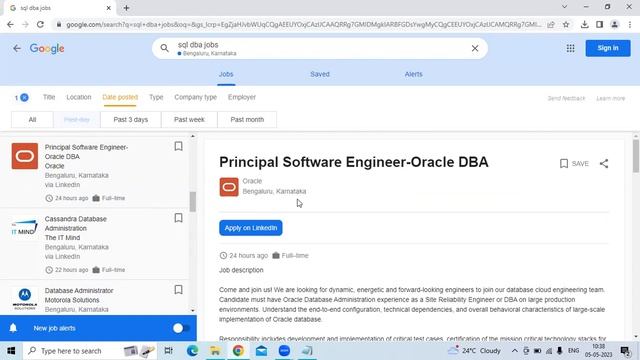Open Oracle logo in job details
Image resolution: width=640 pixels, height=360 pixels.
[x=229, y=187]
